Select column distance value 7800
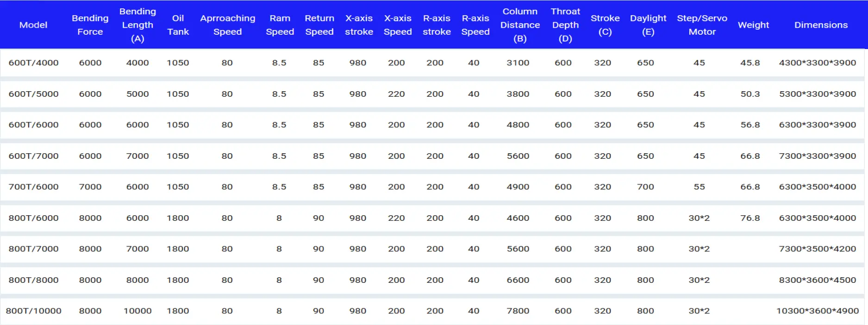 point(518,311)
